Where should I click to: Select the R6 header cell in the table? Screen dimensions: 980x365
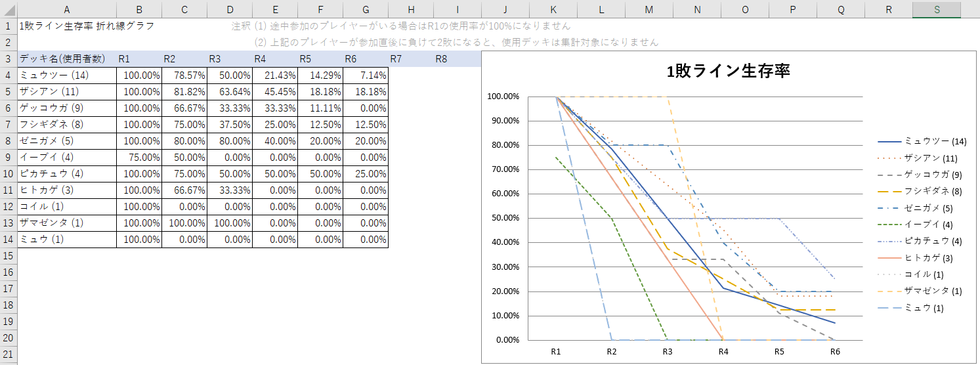pyautogui.click(x=366, y=59)
